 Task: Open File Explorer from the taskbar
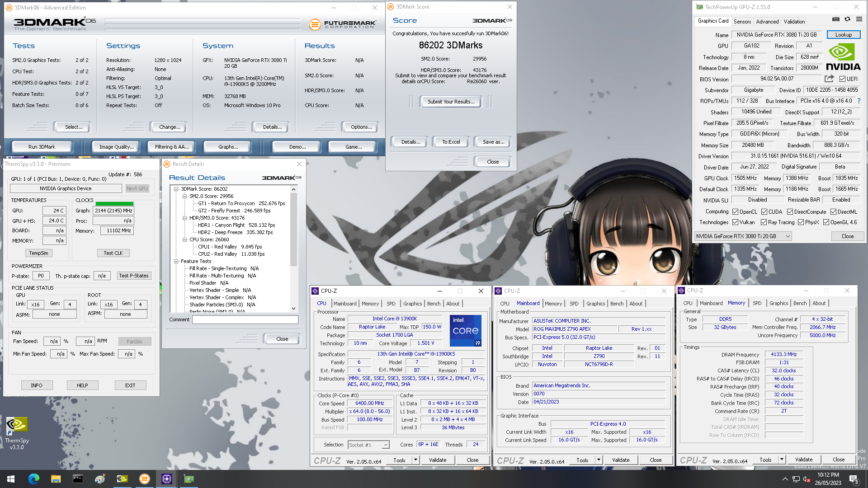coord(56,479)
